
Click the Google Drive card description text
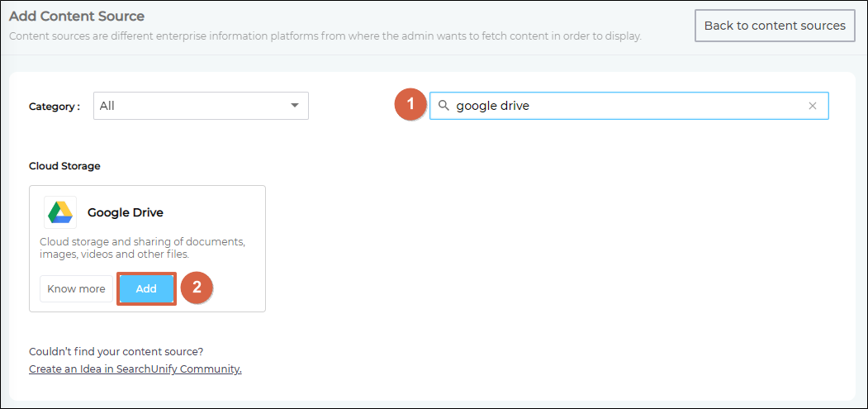click(x=142, y=248)
